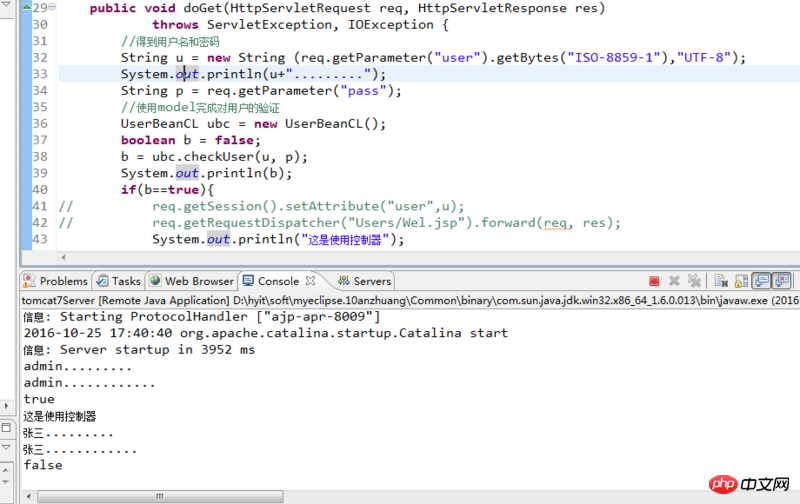Click 'setAttribute' in commented line 41
The height and width of the screenshot is (504, 800).
click(332, 206)
